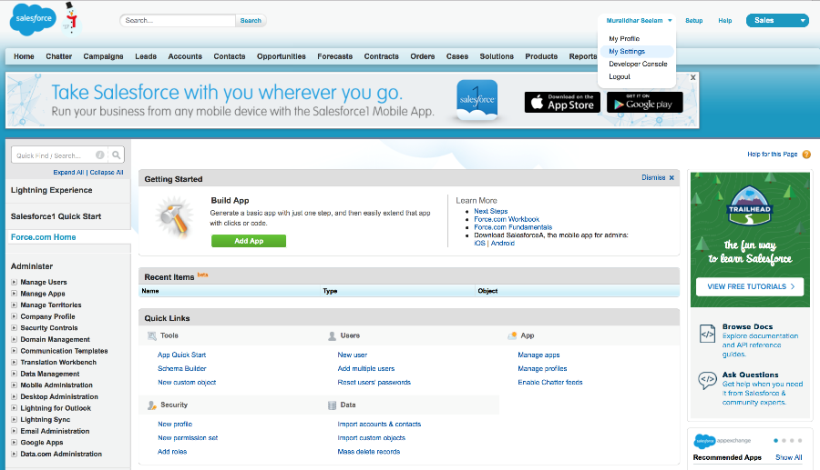
Task: Click View Free Tutorials button
Action: point(750,286)
